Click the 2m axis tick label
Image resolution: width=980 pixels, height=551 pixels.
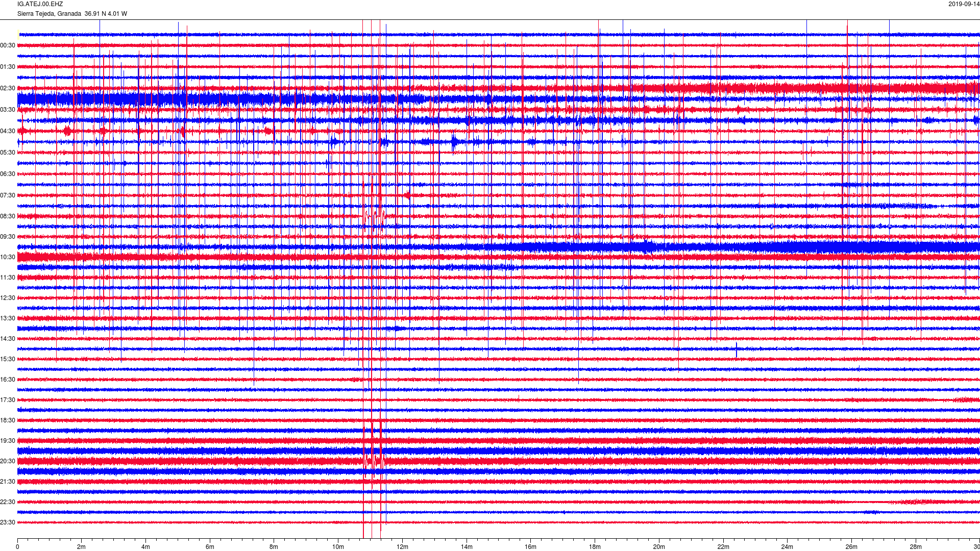click(82, 547)
